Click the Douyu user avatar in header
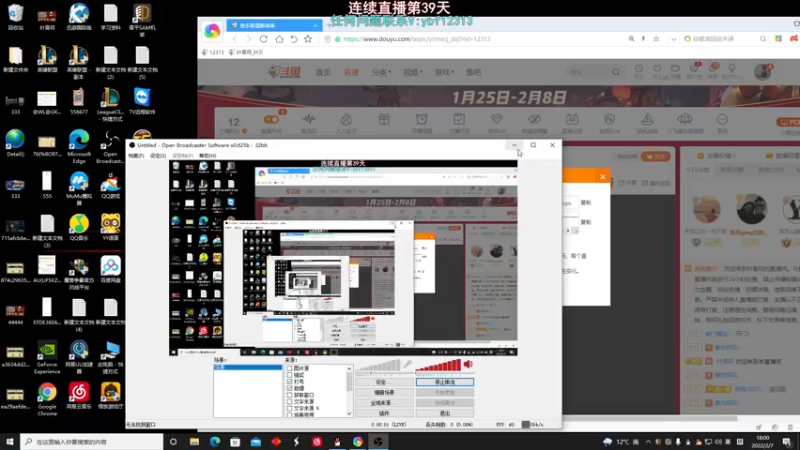 pos(763,72)
